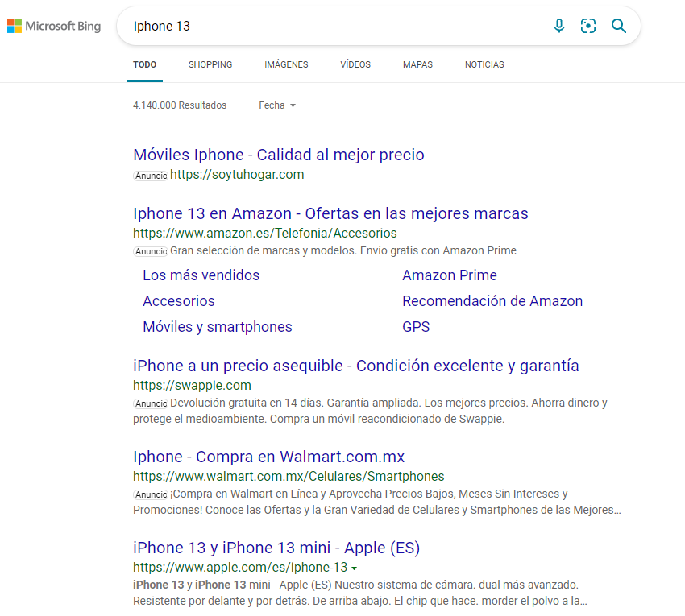This screenshot has height=616, width=685.
Task: Open iPhone 13 y iPhone 13 mini Apple result
Action: click(276, 548)
